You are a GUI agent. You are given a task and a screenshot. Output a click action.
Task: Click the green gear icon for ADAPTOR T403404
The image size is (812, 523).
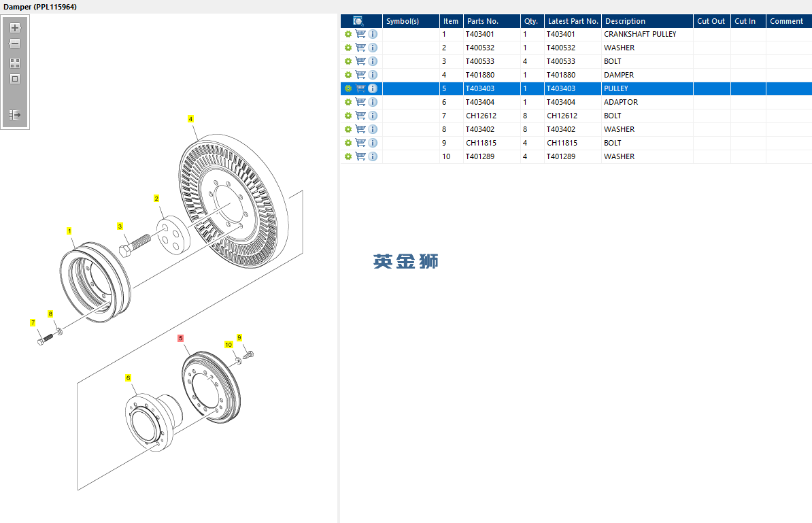(x=348, y=102)
